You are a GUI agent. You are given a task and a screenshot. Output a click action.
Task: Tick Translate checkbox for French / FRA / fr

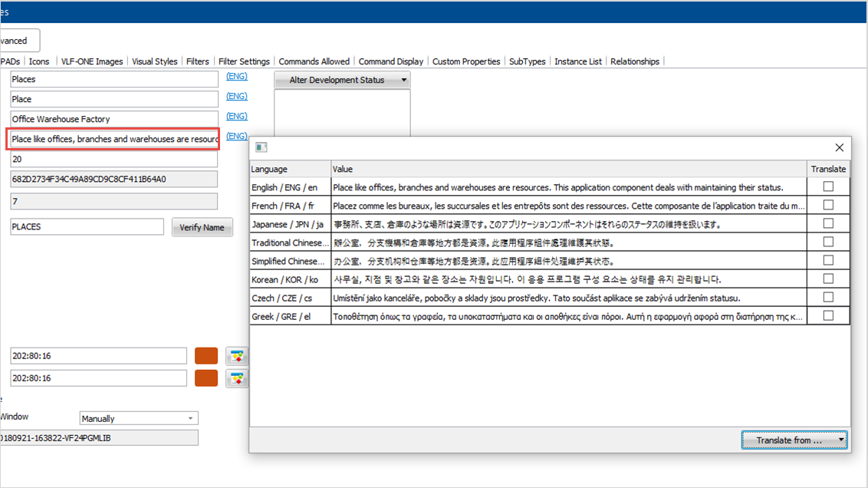point(828,205)
